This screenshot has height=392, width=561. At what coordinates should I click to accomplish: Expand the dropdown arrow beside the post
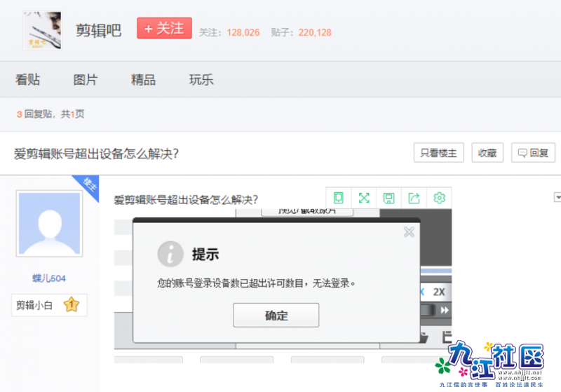(557, 197)
